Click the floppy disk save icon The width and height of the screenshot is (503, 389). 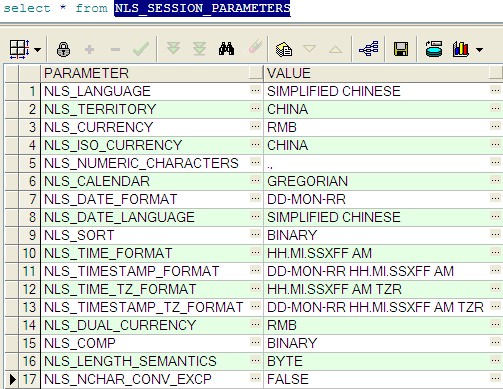[401, 49]
